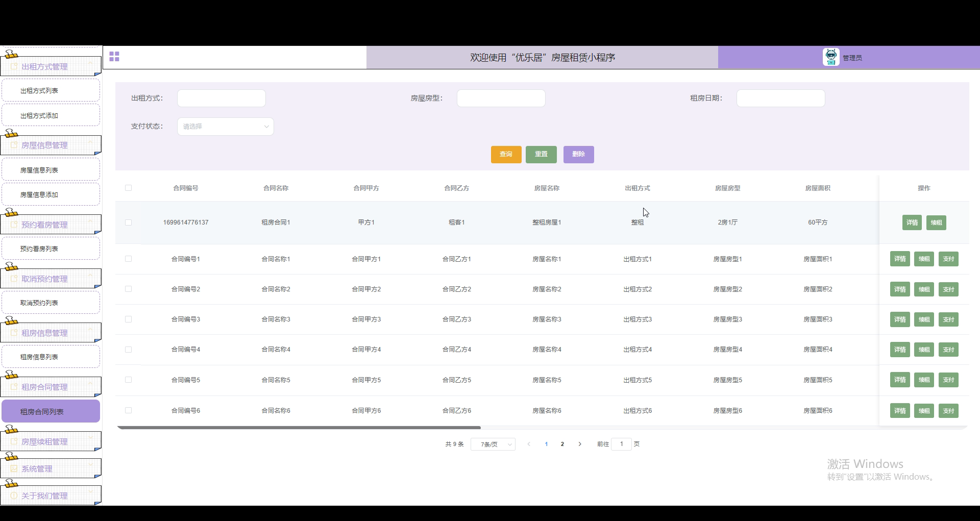The image size is (980, 521).
Task: Click 续租 for row 合同编号3
Action: coord(924,319)
